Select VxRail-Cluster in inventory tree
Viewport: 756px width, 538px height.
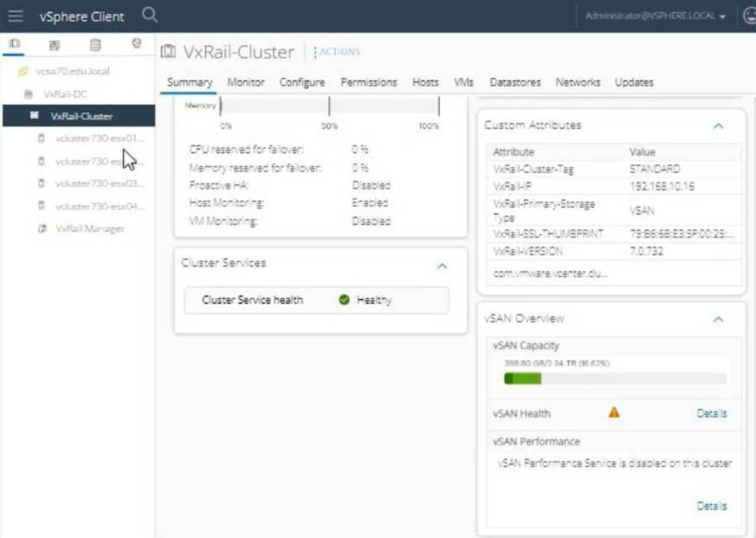pyautogui.click(x=81, y=116)
